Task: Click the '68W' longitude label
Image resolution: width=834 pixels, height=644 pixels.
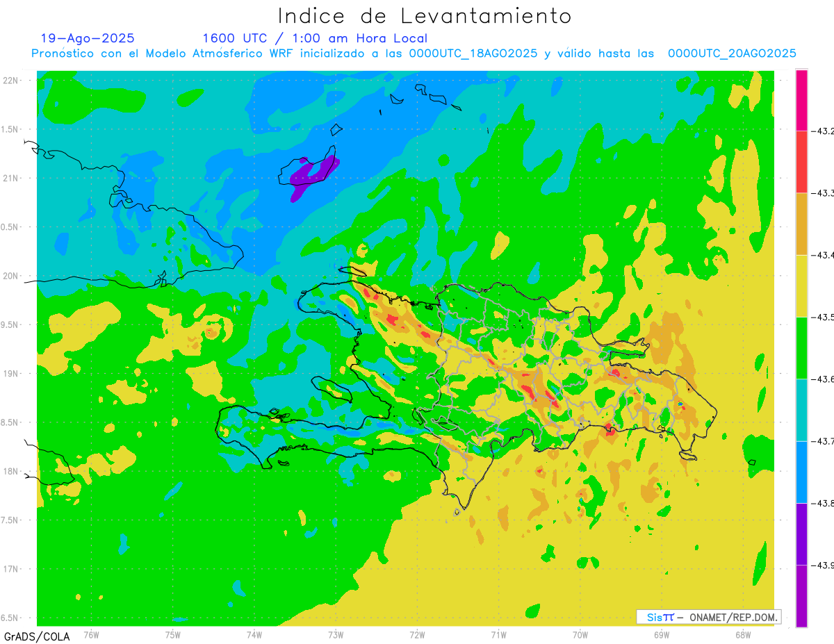Action: (743, 634)
